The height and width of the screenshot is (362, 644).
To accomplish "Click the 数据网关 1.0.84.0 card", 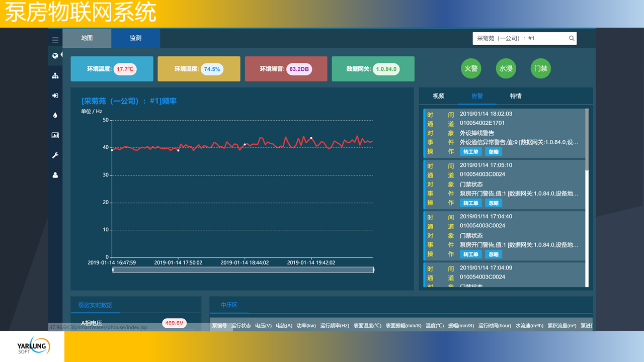I will (373, 69).
